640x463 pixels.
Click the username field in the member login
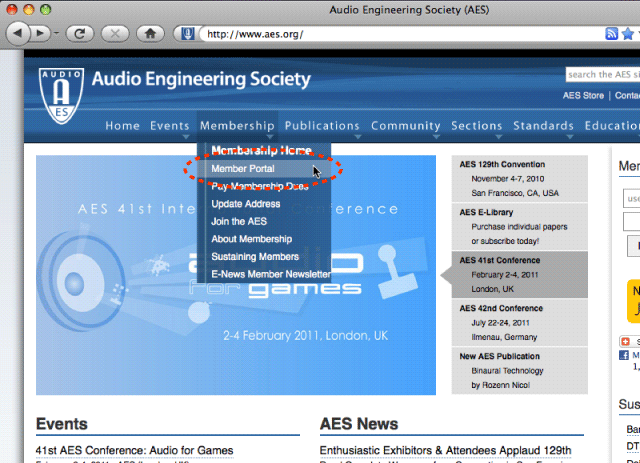(x=631, y=198)
